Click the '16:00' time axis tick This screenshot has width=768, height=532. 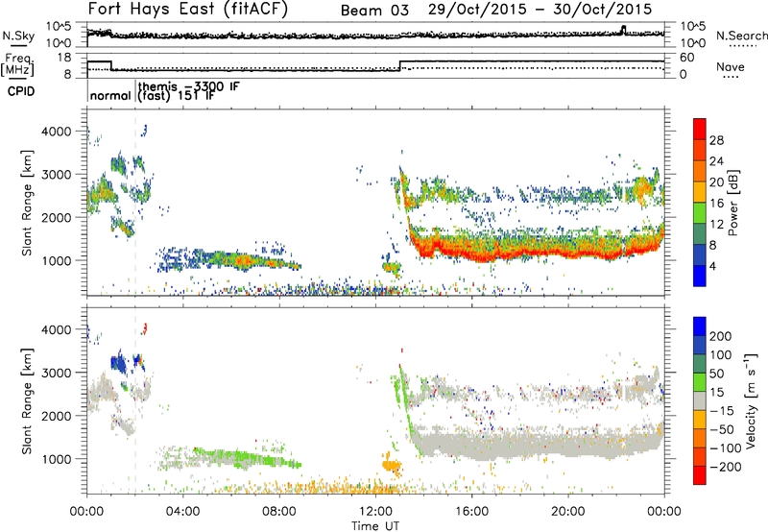pyautogui.click(x=471, y=512)
